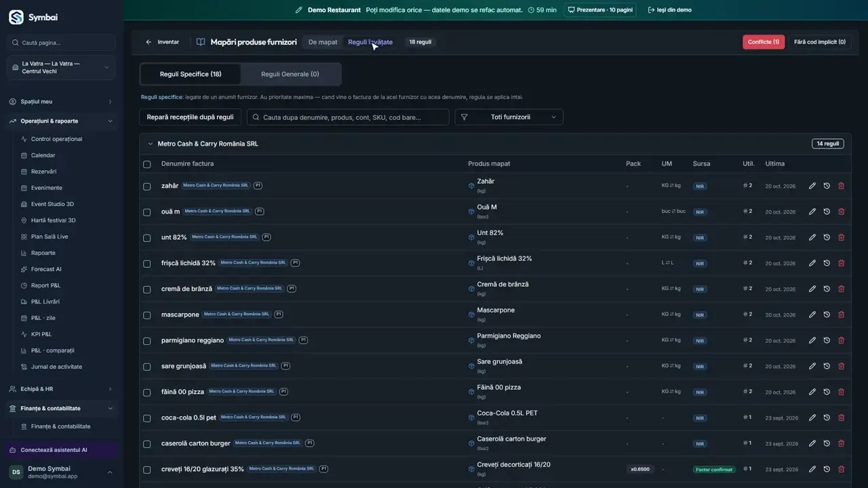
Task: Tick the select-all checkbox in table header
Action: pyautogui.click(x=146, y=164)
